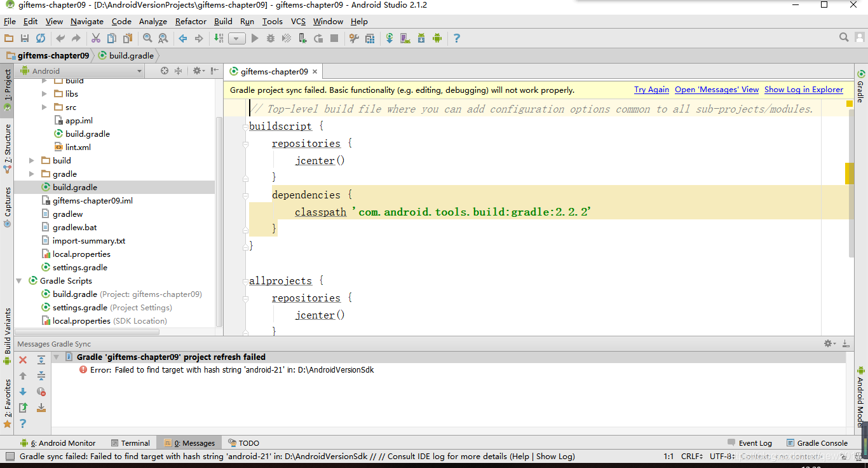Open the Refactor menu

pyautogui.click(x=191, y=21)
